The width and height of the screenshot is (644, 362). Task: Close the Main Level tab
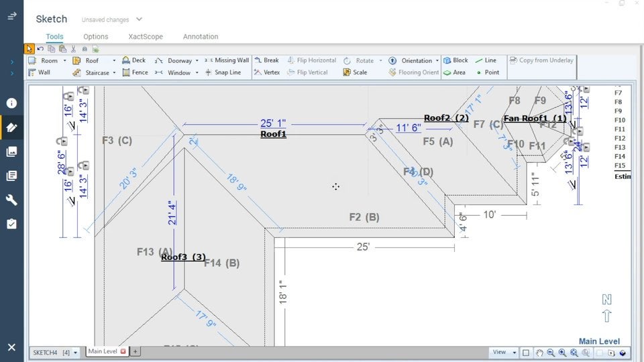[x=123, y=351]
